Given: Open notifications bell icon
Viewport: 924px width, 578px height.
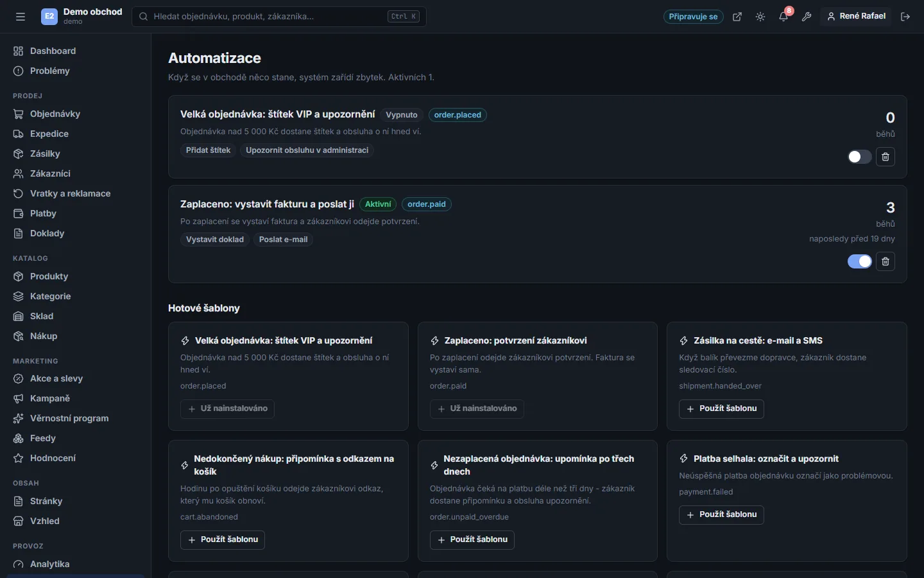Looking at the screenshot, I should point(783,17).
